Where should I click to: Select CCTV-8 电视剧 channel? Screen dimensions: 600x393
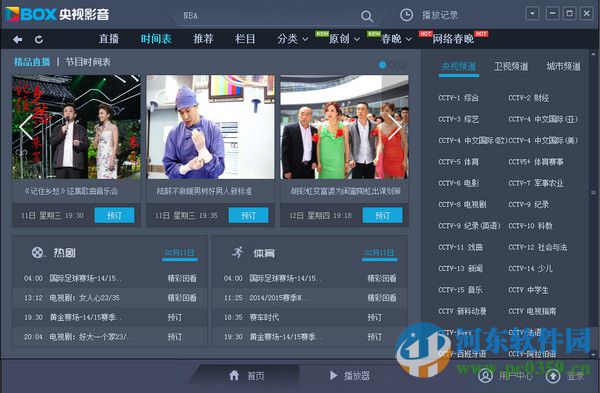coord(462,205)
